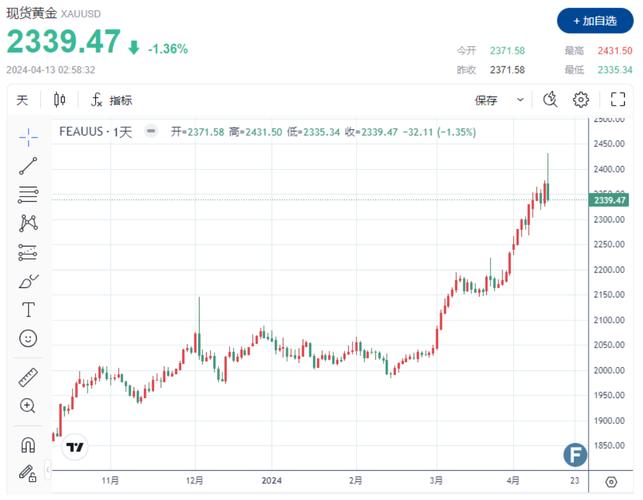The width and height of the screenshot is (643, 500).
Task: Click the 加自选 add to watchlist button
Action: 594,20
